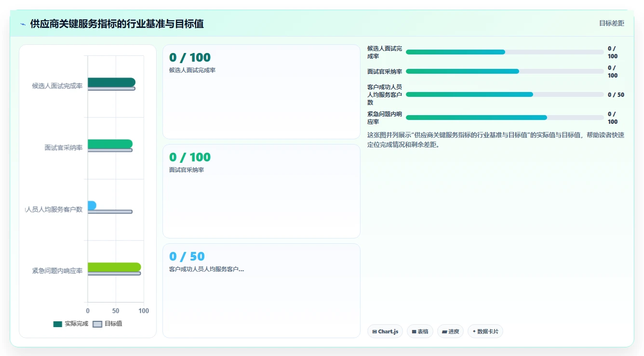Image resolution: width=644 pixels, height=356 pixels.
Task: Click the 目标值 legend color swatch
Action: [97, 324]
